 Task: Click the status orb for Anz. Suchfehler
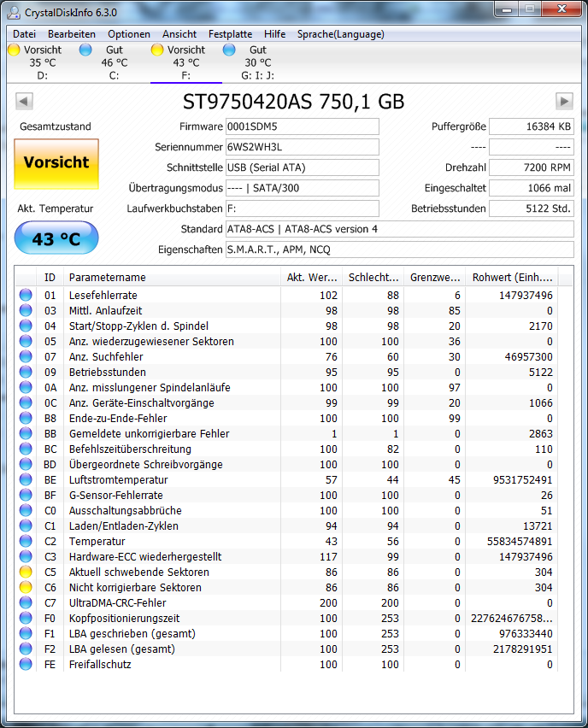(26, 356)
